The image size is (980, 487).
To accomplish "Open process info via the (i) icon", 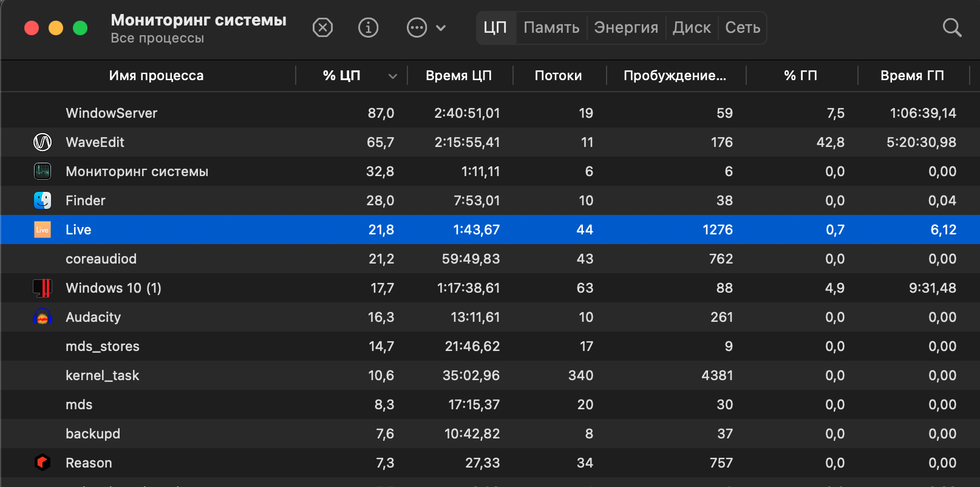I will click(x=368, y=27).
